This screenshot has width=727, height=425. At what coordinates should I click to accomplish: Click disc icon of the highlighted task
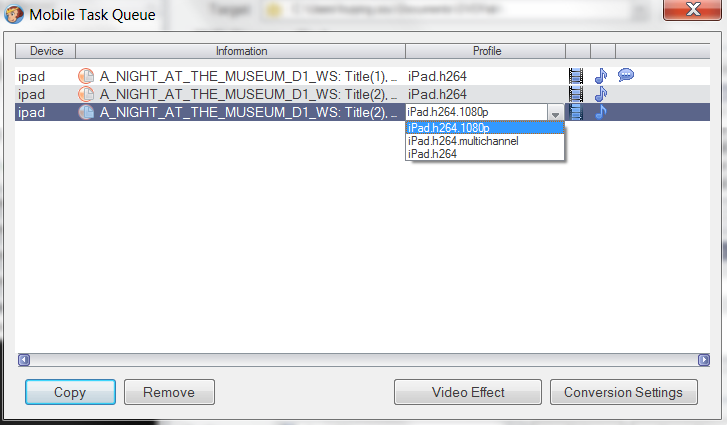click(86, 112)
